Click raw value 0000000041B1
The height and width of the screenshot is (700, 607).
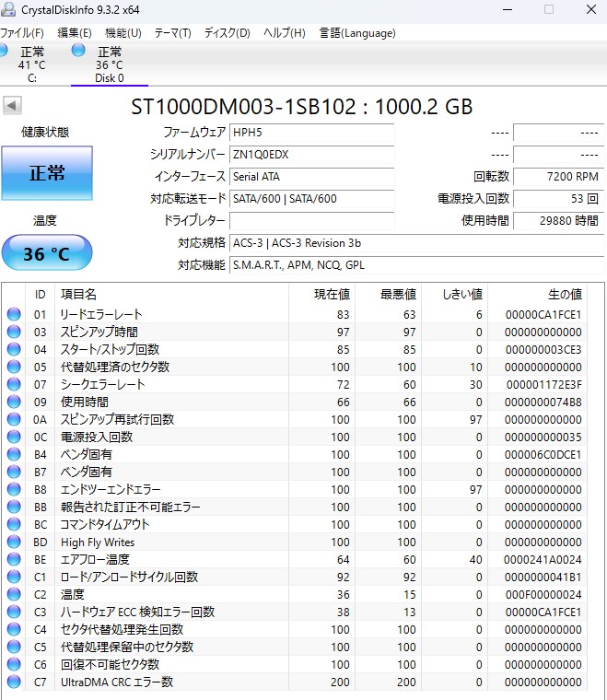point(543,577)
